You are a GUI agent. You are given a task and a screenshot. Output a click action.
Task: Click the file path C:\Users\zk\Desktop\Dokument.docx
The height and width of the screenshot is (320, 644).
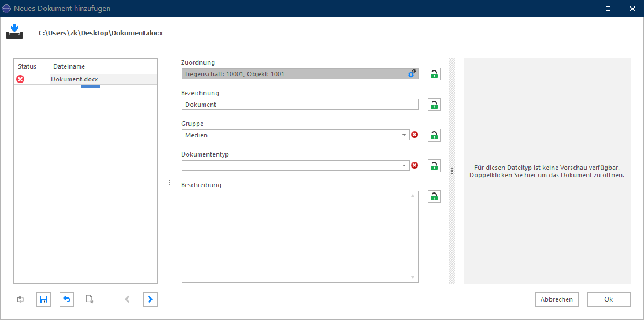[x=101, y=34]
